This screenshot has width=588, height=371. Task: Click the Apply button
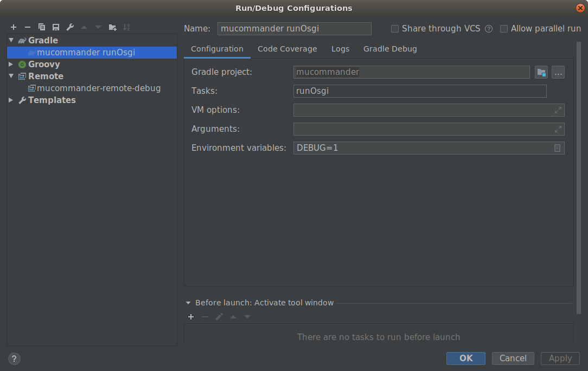pyautogui.click(x=560, y=358)
